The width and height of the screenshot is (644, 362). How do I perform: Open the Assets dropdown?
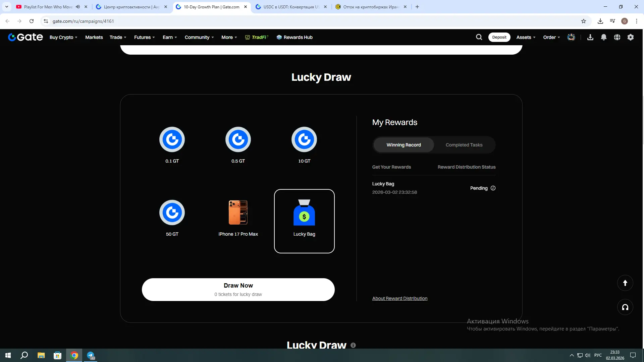click(x=526, y=37)
